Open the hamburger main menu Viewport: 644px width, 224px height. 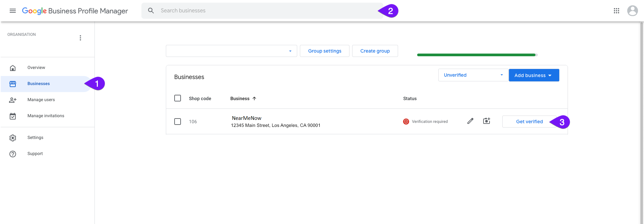coord(13,11)
